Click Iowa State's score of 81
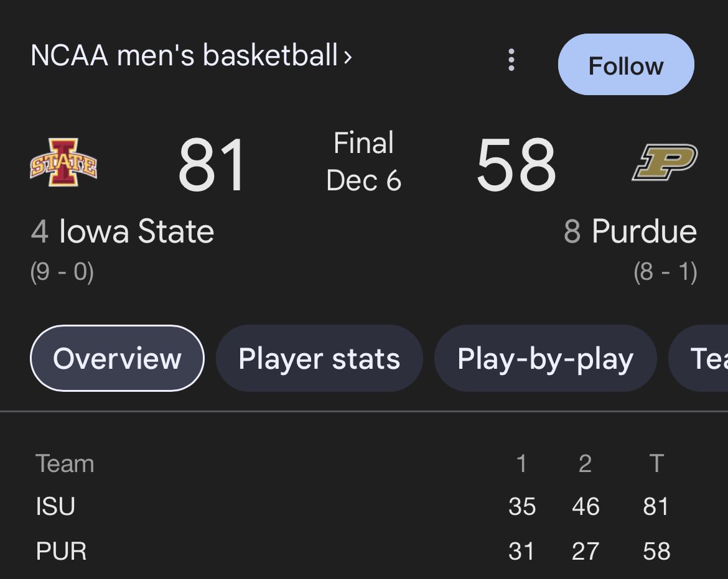This screenshot has height=579, width=728. click(x=212, y=165)
